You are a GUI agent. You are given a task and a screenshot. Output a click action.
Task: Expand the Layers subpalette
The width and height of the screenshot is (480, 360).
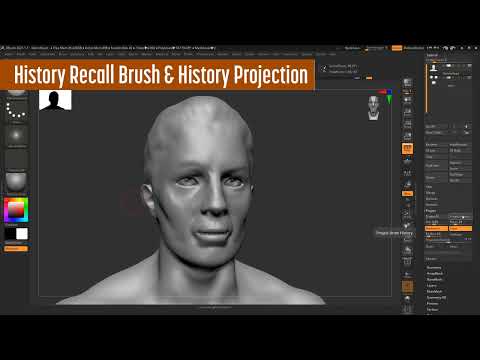(x=432, y=286)
